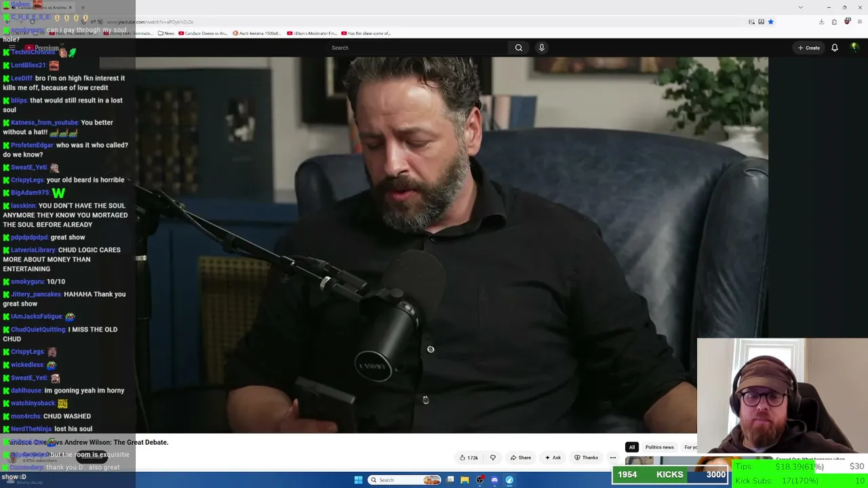Screen dimensions: 868x488
Task: Open the browser hamburger application menu
Action: 859,22
